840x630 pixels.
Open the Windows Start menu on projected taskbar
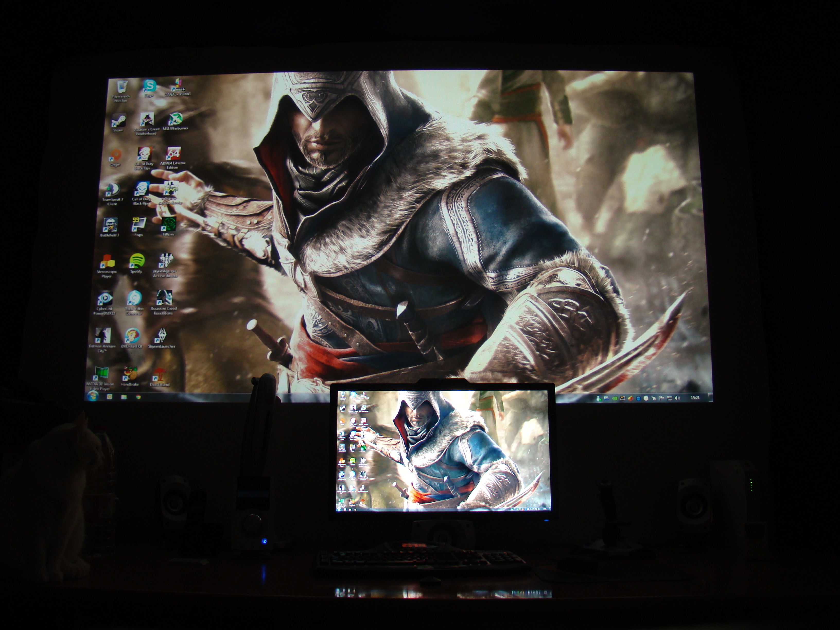93,397
